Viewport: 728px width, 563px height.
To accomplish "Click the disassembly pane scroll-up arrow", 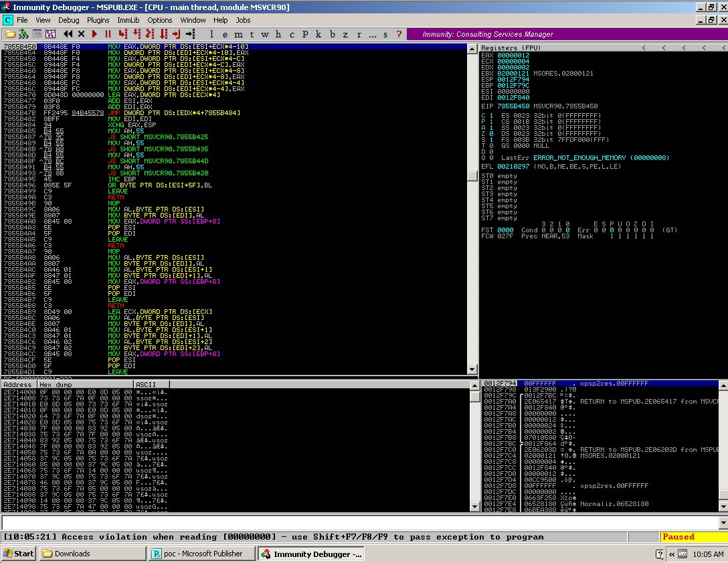I will [472, 49].
